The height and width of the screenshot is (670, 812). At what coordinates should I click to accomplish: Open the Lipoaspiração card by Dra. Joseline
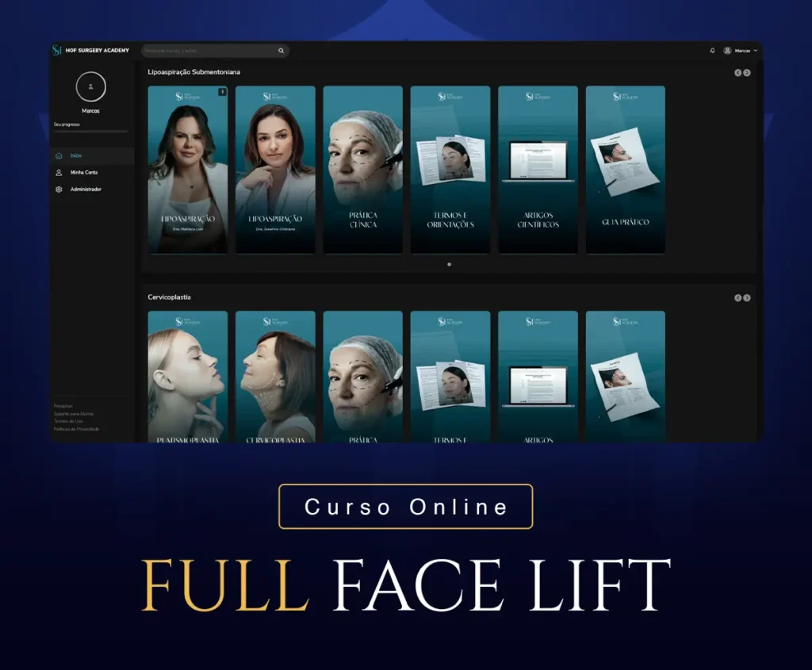[275, 170]
